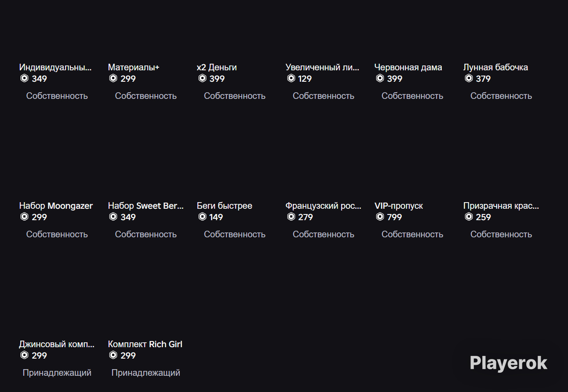Open the VIP-пропуск pass title
The width and height of the screenshot is (568, 392).
point(399,206)
